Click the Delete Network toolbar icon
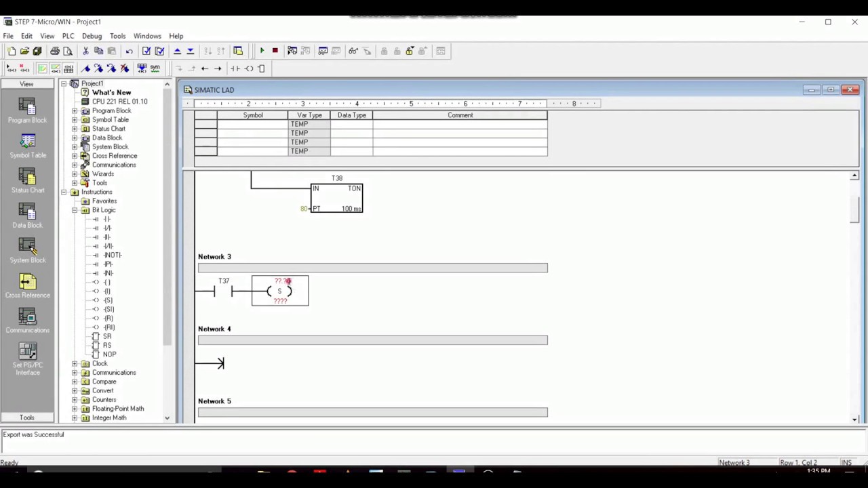 coord(24,68)
